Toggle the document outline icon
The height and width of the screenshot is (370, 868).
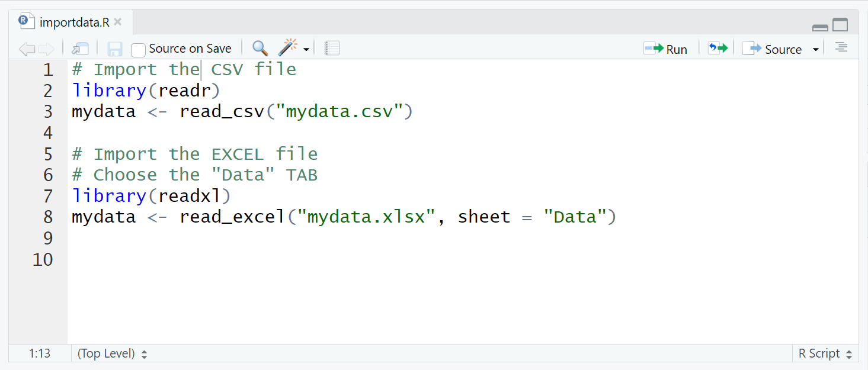click(841, 48)
